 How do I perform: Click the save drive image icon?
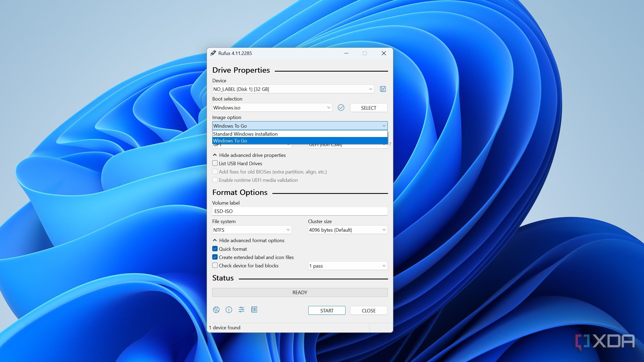pyautogui.click(x=383, y=89)
